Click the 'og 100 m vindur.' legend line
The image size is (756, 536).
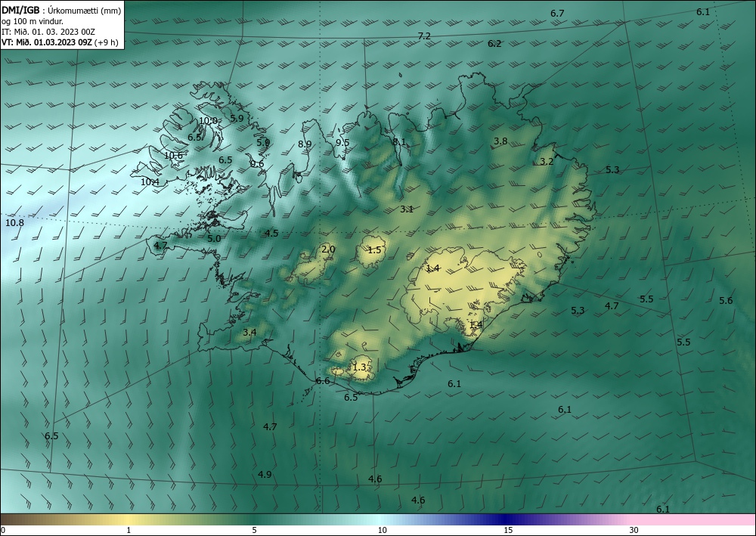pyautogui.click(x=33, y=21)
